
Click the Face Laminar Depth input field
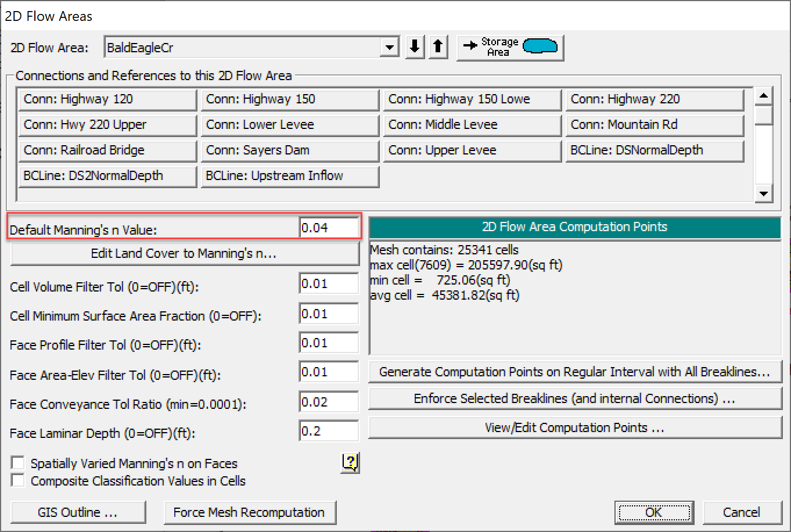(329, 432)
